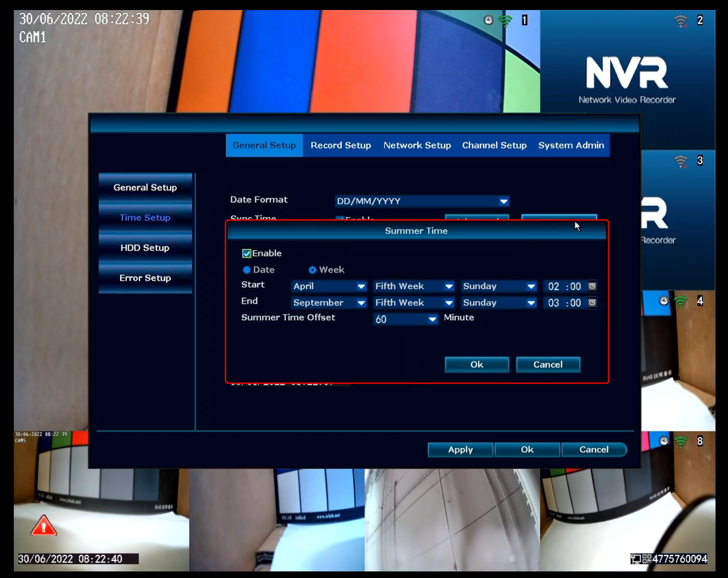
Task: Click channel 1 recording clock icon
Action: pos(488,20)
